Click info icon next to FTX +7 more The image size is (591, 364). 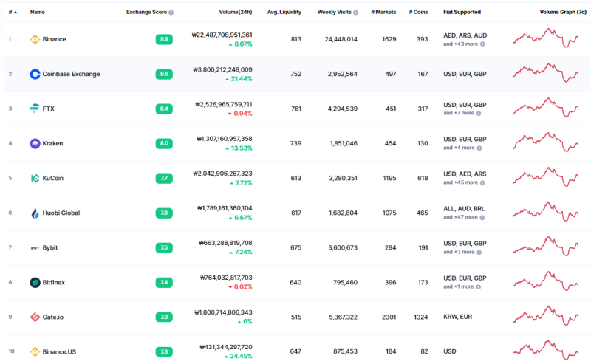click(479, 114)
